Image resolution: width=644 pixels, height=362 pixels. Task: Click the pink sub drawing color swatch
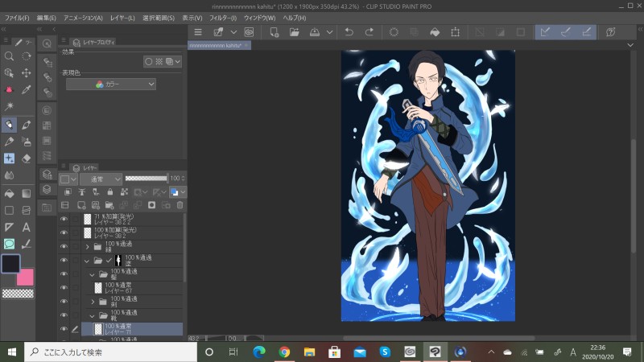pos(27,278)
